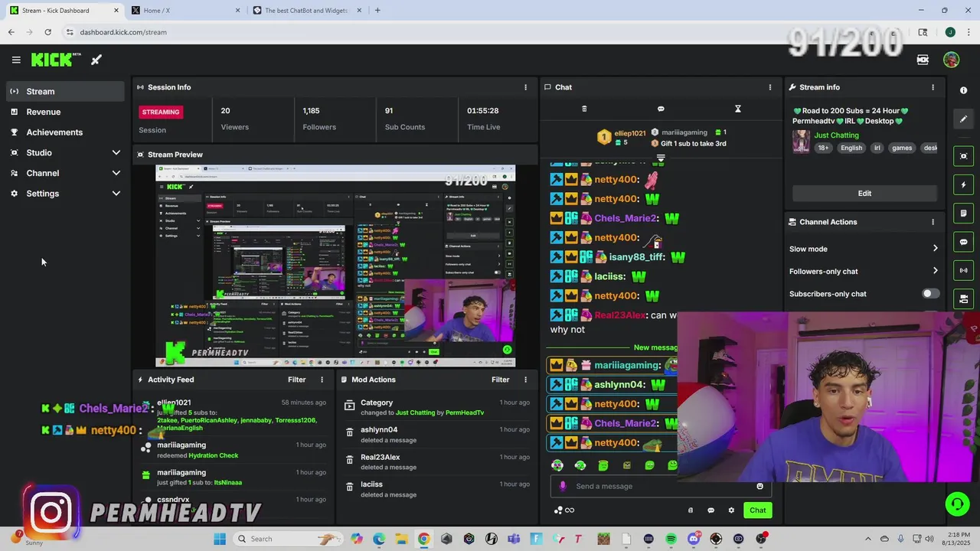Click the speech bubble icon in Chat toolbar
The width and height of the screenshot is (980, 551).
pos(661,109)
